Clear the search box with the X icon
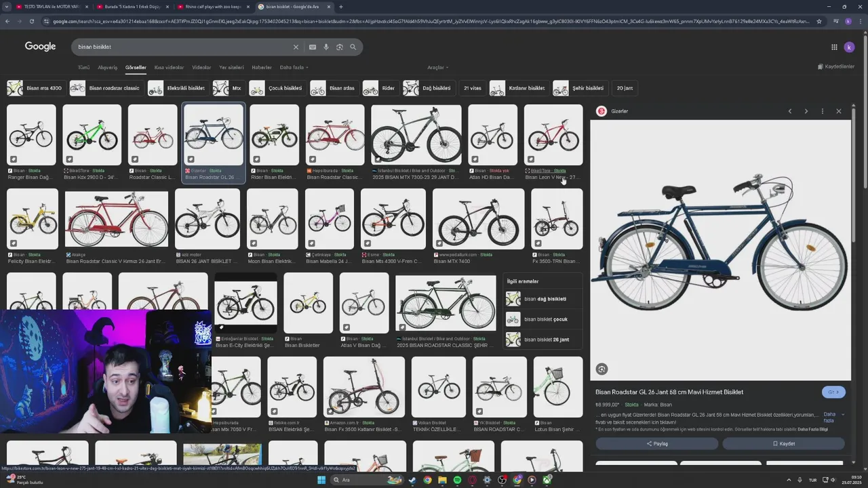The width and height of the screenshot is (868, 488). pos(296,47)
